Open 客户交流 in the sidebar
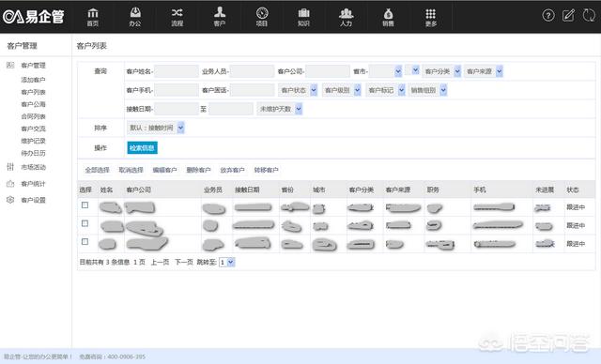 pos(34,129)
